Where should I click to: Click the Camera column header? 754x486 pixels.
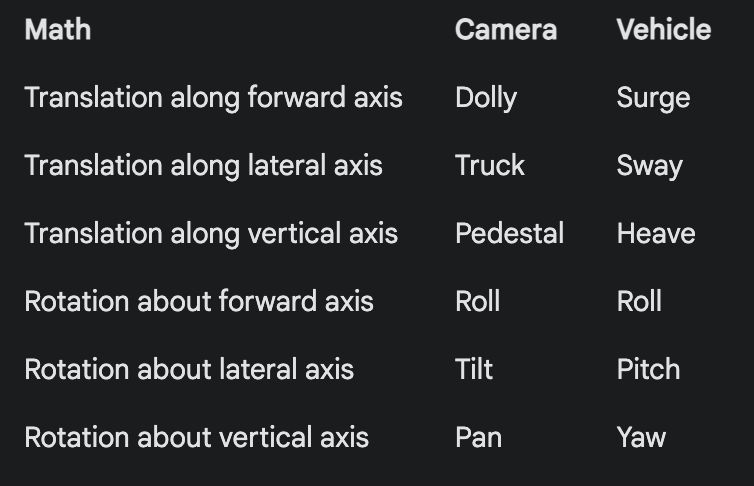click(506, 30)
